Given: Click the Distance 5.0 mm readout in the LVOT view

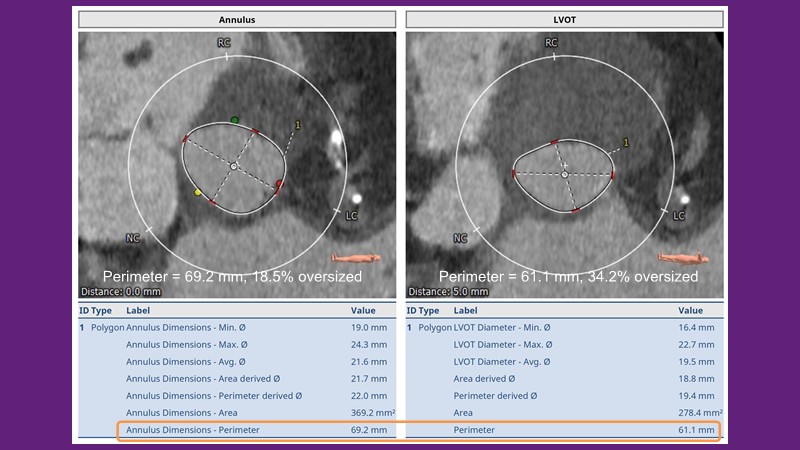Looking at the screenshot, I should click(x=448, y=291).
